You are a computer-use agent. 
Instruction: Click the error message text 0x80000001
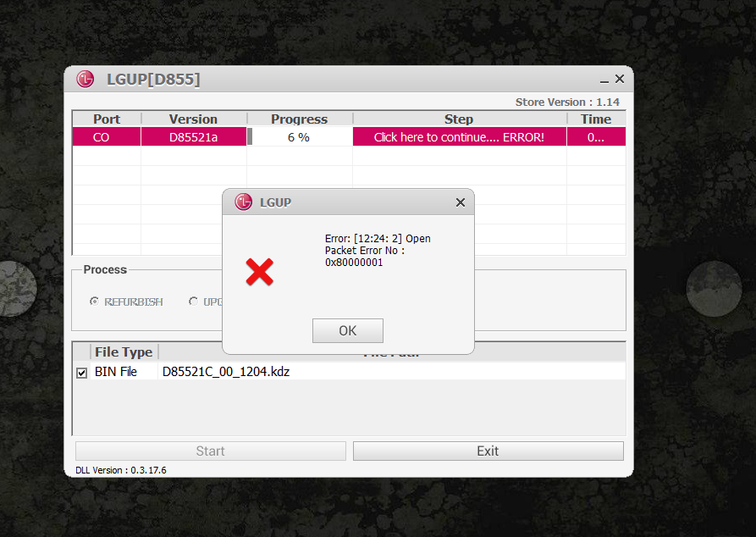click(x=354, y=263)
